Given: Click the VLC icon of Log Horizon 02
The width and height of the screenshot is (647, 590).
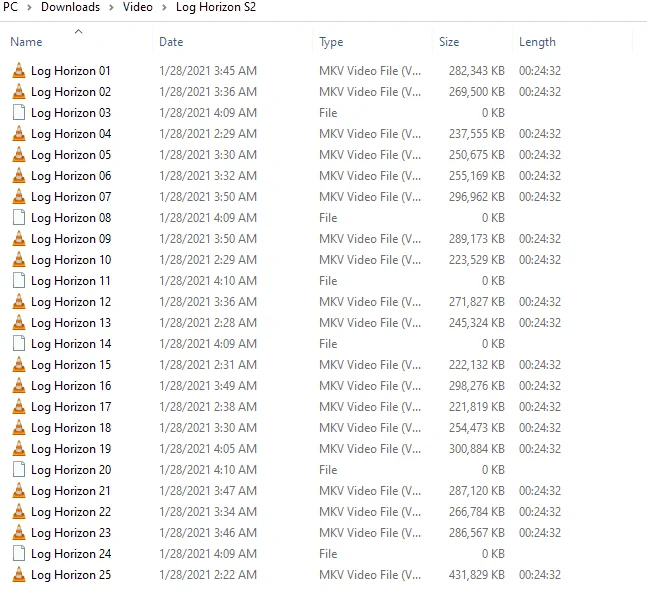Looking at the screenshot, I should (x=19, y=92).
